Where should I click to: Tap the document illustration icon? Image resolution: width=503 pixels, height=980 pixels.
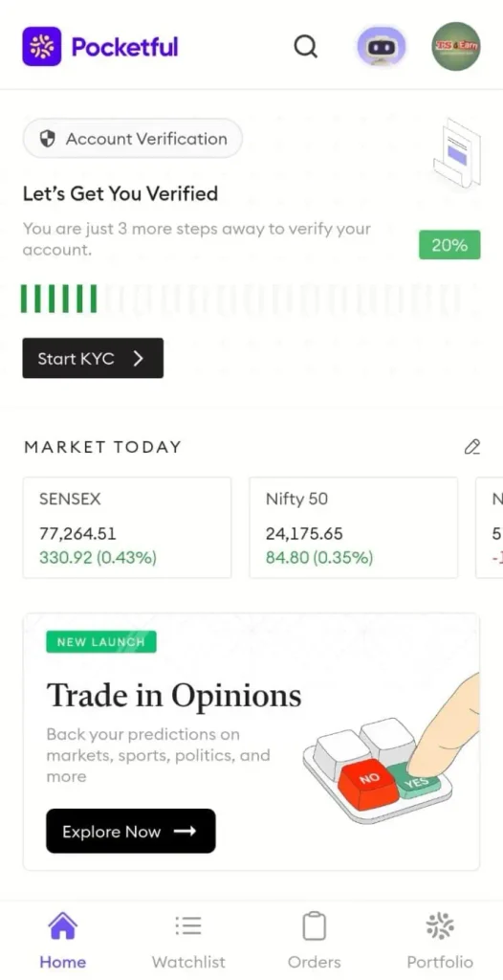pos(457,152)
